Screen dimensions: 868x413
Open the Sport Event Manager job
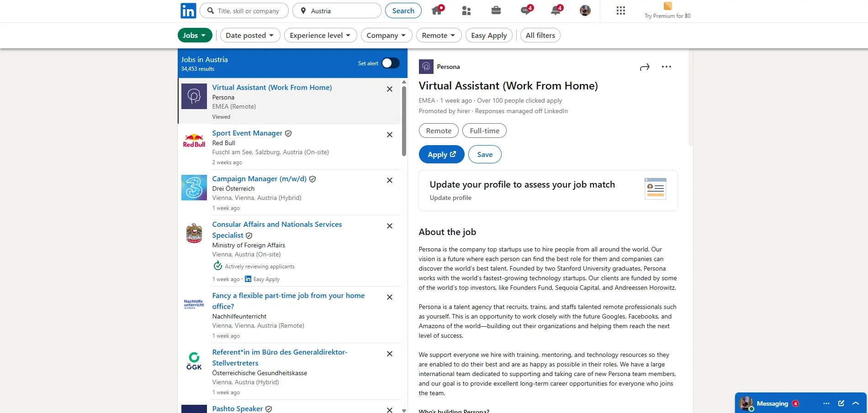click(247, 133)
